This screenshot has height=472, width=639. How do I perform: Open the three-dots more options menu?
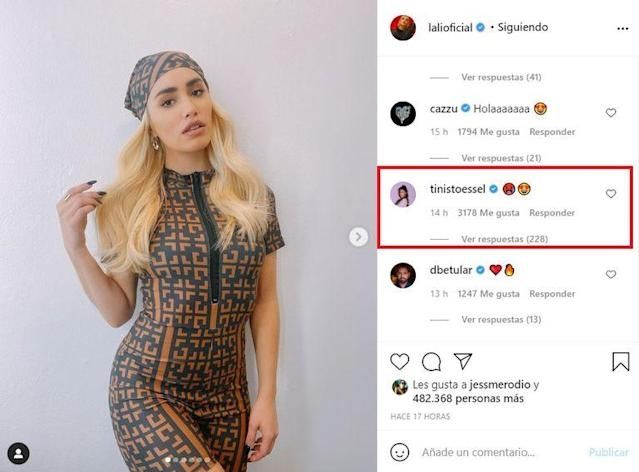point(622,29)
